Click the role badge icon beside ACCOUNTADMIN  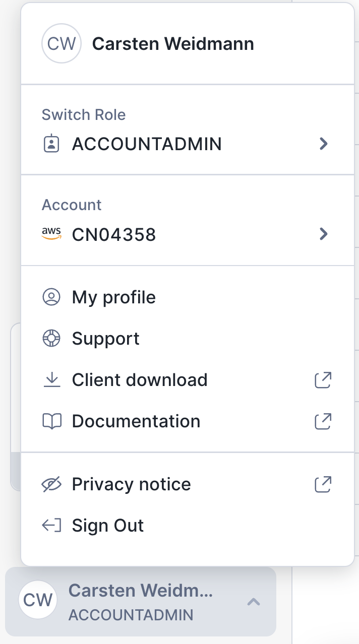[x=51, y=145]
